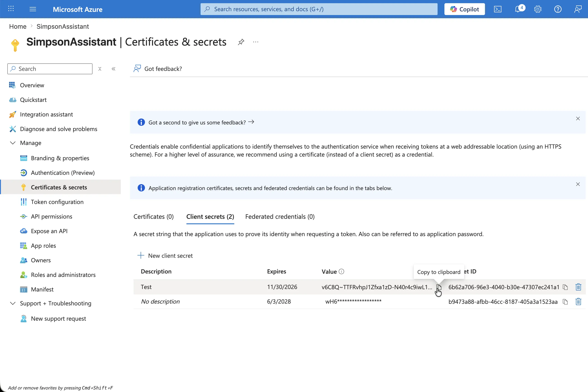588x392 pixels.
Task: Collapse the sidebar menu with double chevron
Action: pos(113,69)
